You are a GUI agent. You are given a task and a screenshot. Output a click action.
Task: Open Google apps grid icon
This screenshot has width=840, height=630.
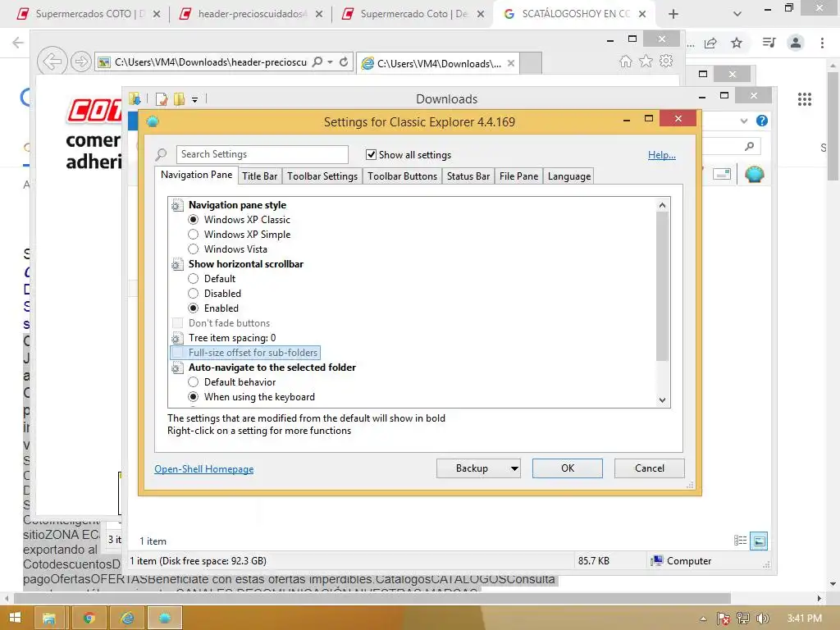click(804, 99)
